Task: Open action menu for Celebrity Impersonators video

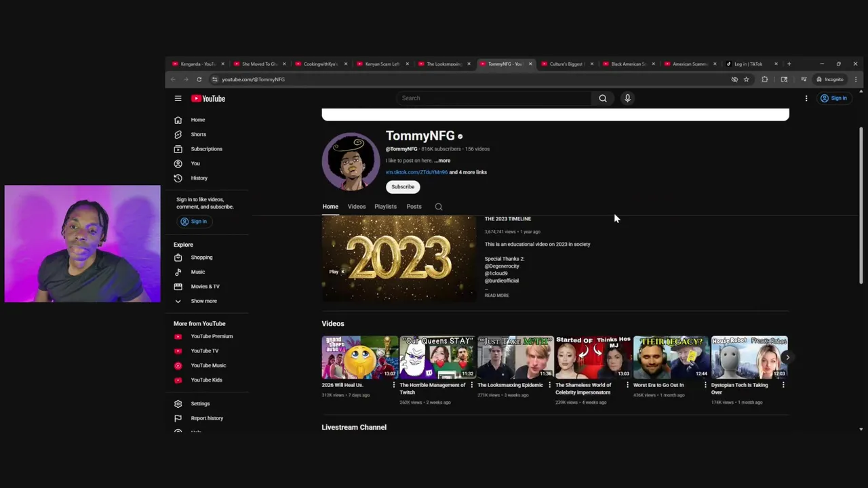Action: [x=627, y=385]
